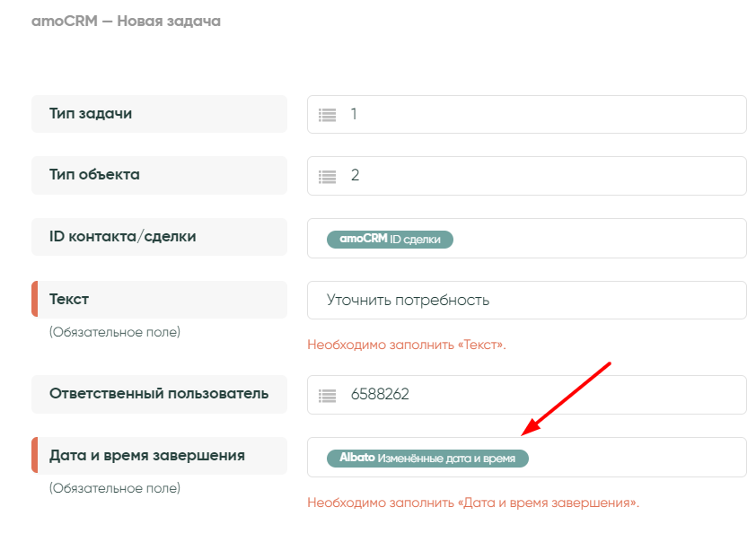
Task: Select the amoCRM ID сделки tag
Action: [390, 239]
